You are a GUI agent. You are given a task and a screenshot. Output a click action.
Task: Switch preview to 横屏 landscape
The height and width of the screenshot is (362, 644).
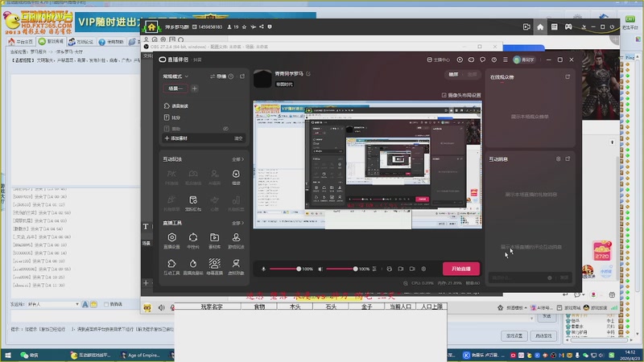(x=453, y=74)
